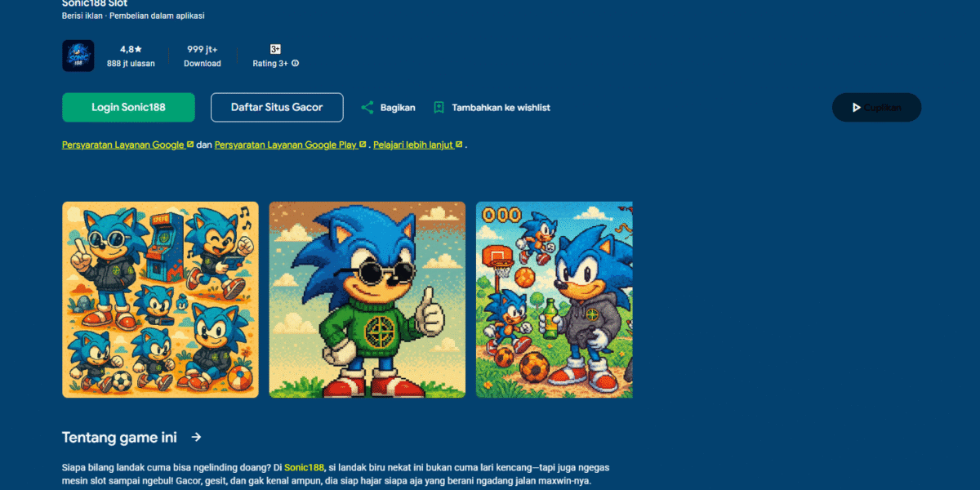
Task: Click the 3+ content rating badge
Action: pos(275,49)
